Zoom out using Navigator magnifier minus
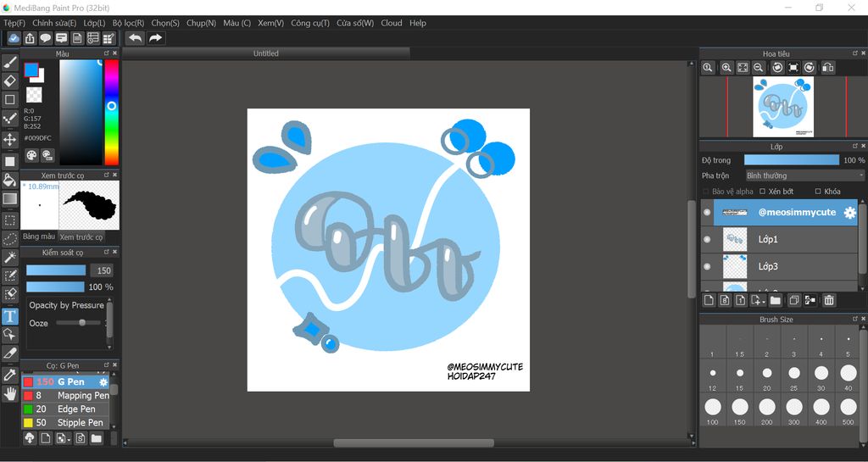The height and width of the screenshot is (462, 868). point(759,68)
